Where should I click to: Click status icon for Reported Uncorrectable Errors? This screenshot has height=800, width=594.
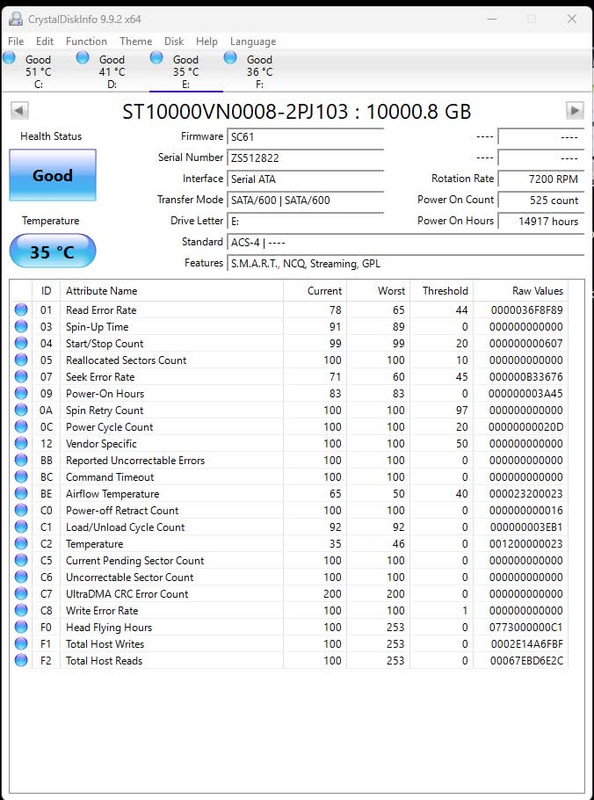[x=21, y=460]
